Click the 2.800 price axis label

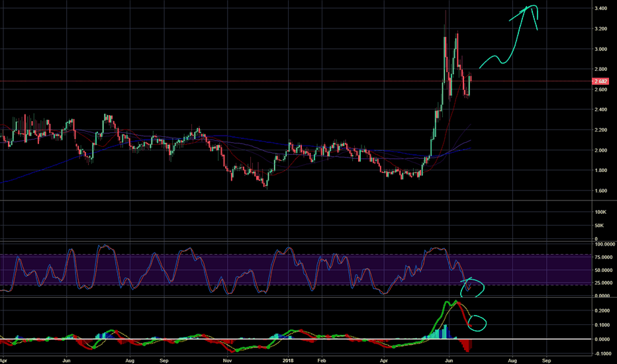coord(600,69)
